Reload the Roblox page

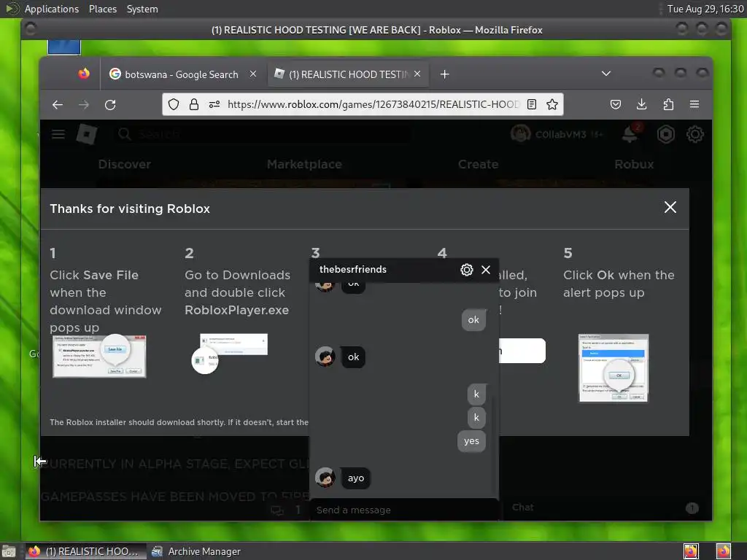pyautogui.click(x=110, y=105)
